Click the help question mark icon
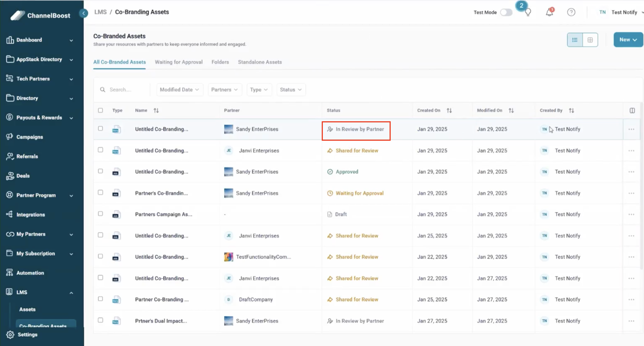 (x=571, y=12)
